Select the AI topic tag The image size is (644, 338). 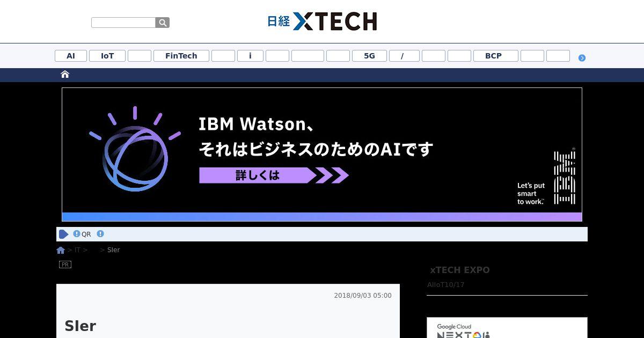pyautogui.click(x=71, y=56)
